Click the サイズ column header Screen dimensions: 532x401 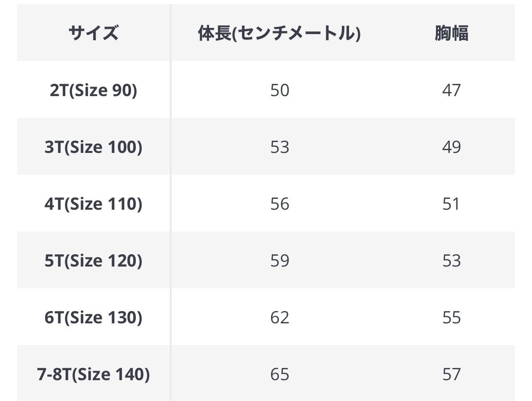tap(93, 33)
